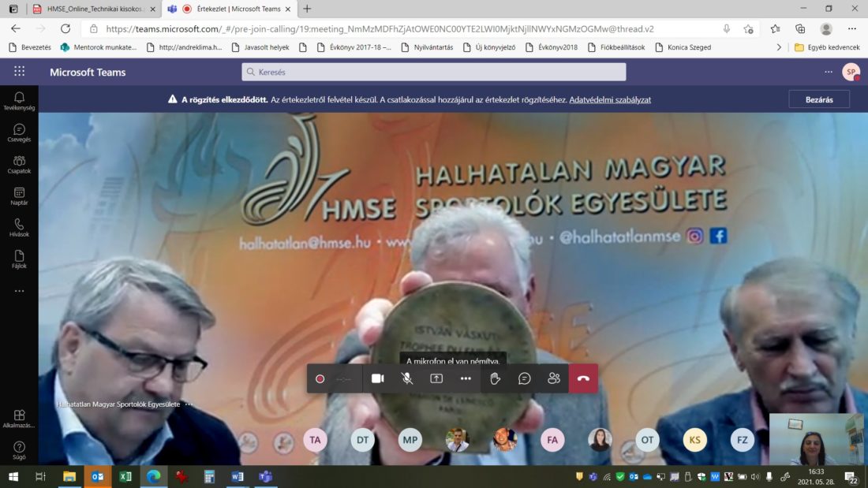This screenshot has height=488, width=868.
Task: Click the red recording indicator
Action: point(320,379)
